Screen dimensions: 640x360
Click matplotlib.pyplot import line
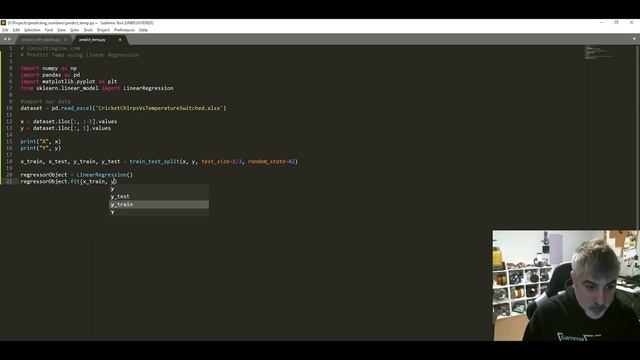point(69,82)
